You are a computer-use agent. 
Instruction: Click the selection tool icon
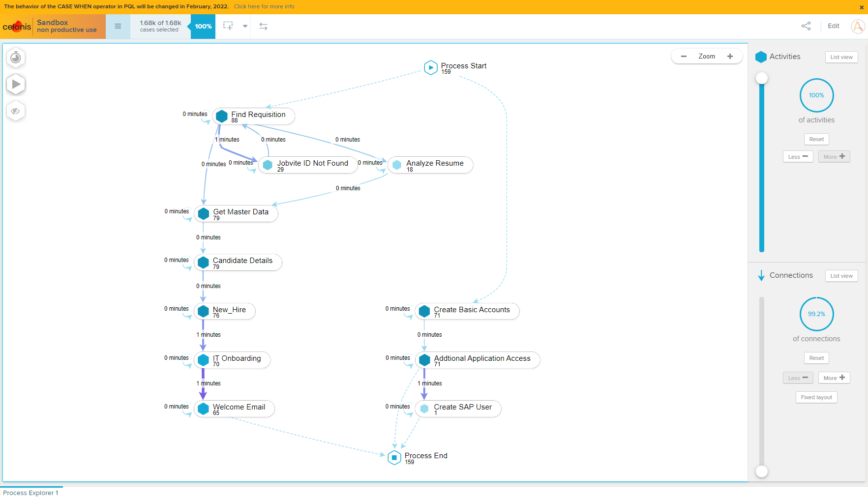228,26
